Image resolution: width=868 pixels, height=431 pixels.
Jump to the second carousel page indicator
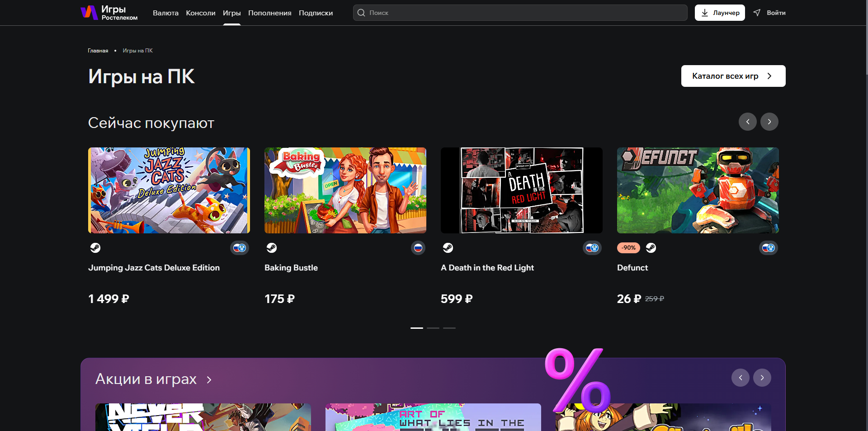click(x=433, y=328)
